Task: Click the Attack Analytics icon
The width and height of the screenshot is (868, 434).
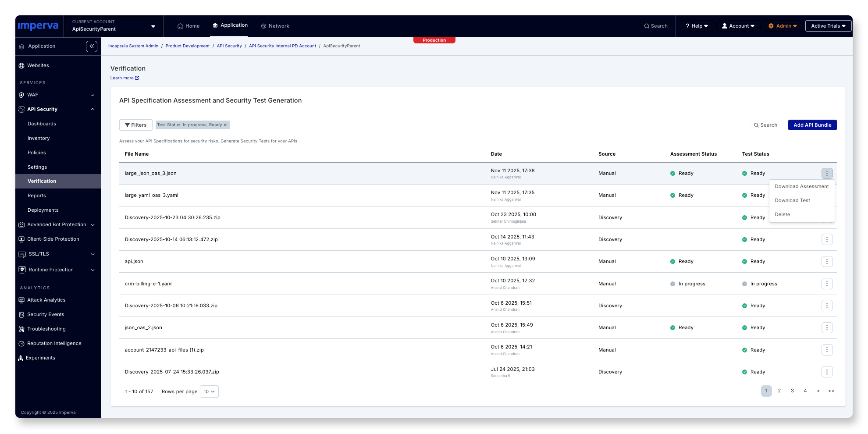Action: pos(21,300)
